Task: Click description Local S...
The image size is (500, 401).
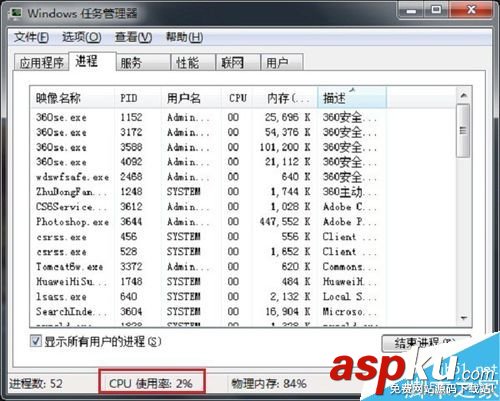Action: pos(349,297)
